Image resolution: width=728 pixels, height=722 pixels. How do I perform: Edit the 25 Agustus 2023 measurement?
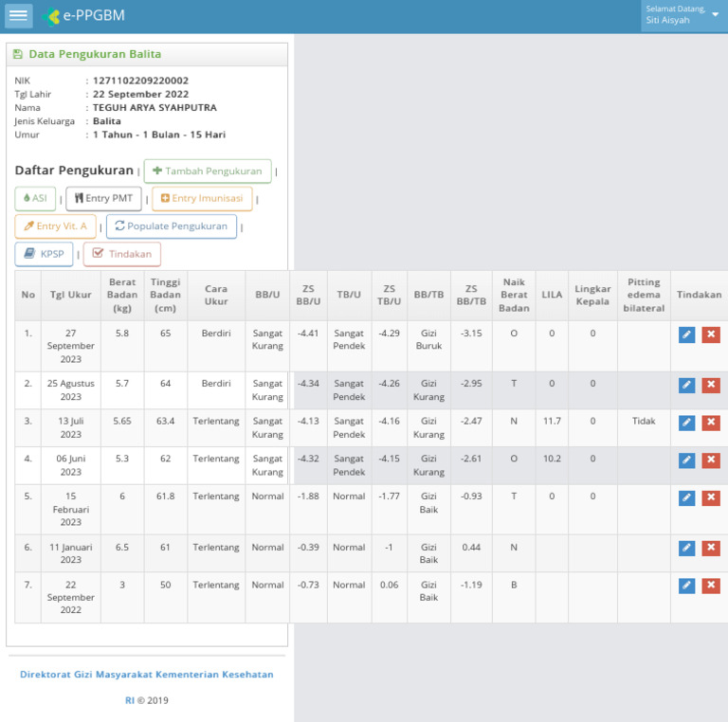(686, 385)
